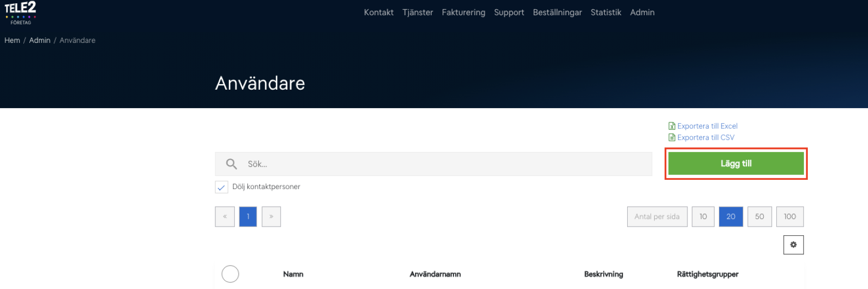Click the green Lägg till button

(x=736, y=164)
